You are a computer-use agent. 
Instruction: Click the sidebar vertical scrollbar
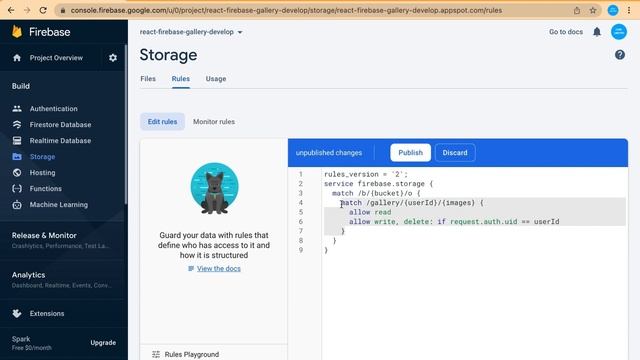pyautogui.click(x=126, y=124)
